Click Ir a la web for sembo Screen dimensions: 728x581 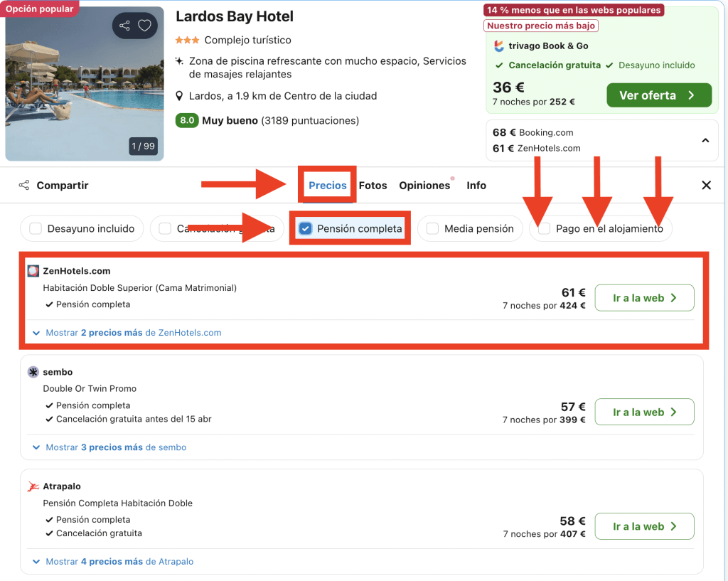[644, 412]
